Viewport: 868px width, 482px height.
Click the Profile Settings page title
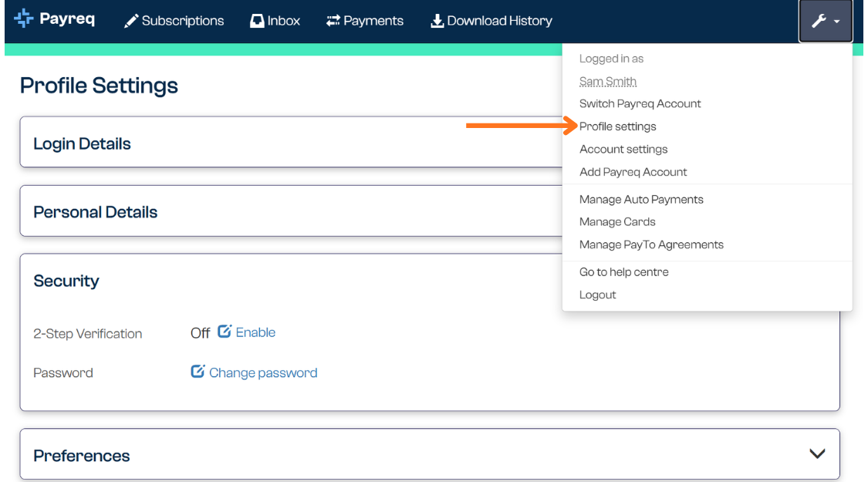(99, 86)
